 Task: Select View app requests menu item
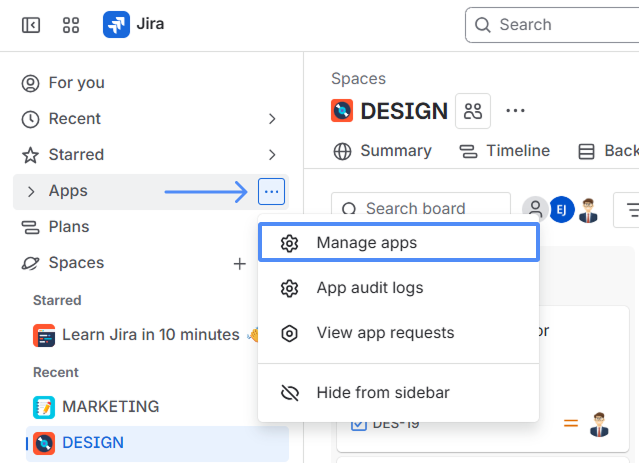399,333
